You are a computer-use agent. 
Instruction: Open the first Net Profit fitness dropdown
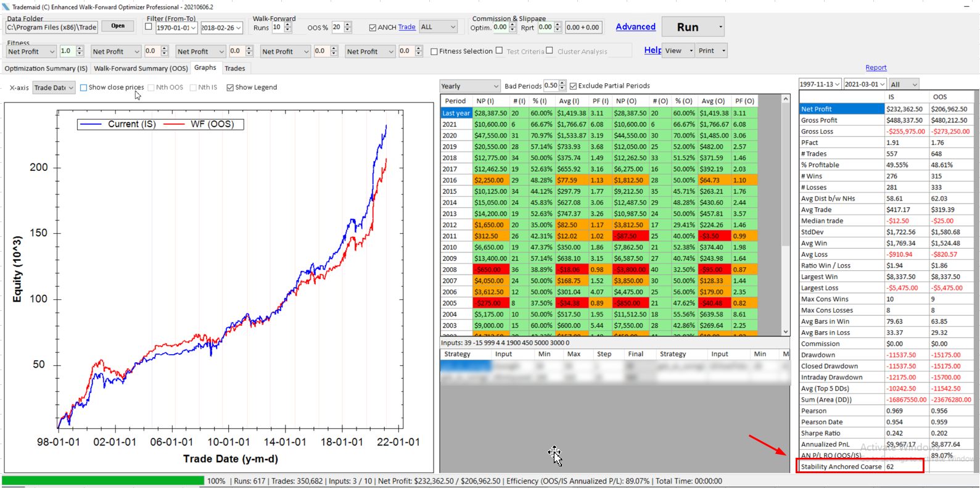(31, 52)
